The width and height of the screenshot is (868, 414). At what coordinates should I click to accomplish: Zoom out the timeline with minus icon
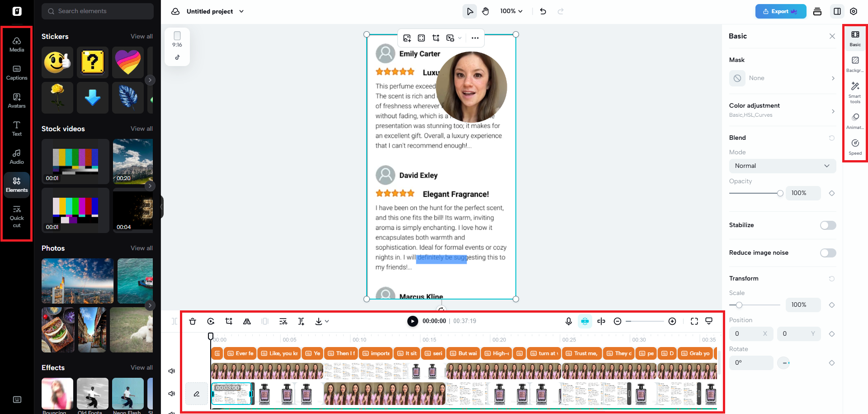pyautogui.click(x=618, y=321)
